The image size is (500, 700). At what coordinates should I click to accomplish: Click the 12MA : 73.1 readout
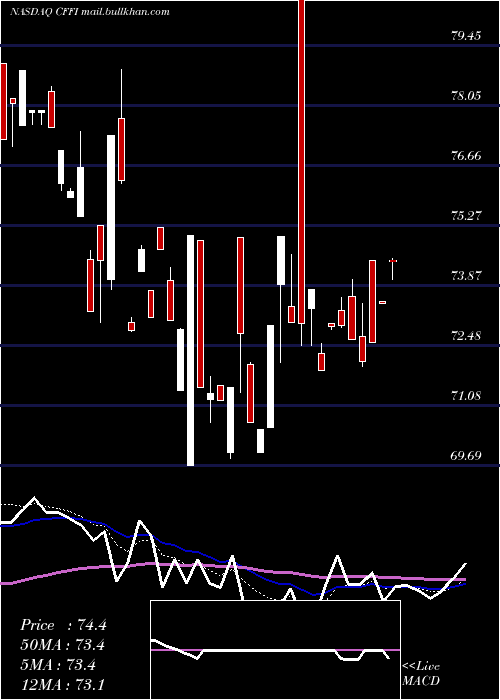pos(63,684)
